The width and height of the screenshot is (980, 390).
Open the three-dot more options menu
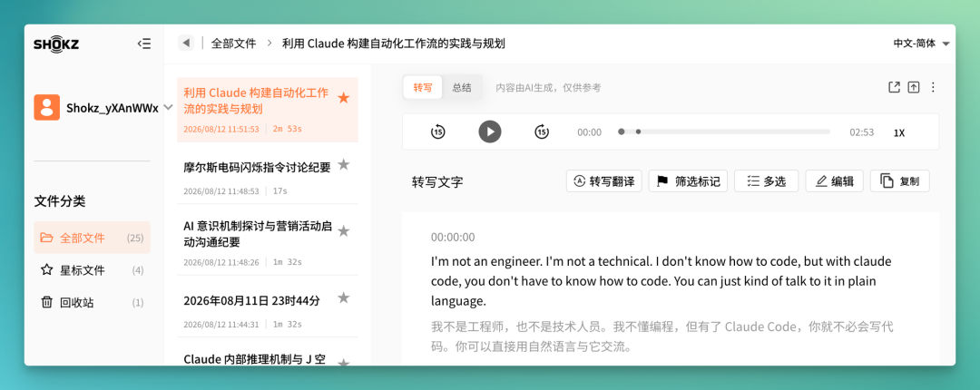(933, 87)
